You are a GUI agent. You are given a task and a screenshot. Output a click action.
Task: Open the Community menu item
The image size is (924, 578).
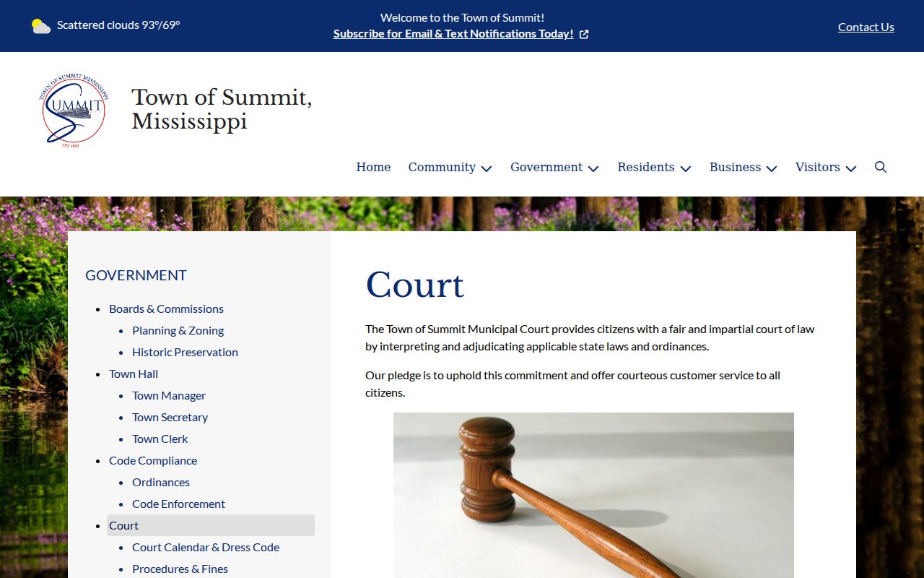(442, 167)
